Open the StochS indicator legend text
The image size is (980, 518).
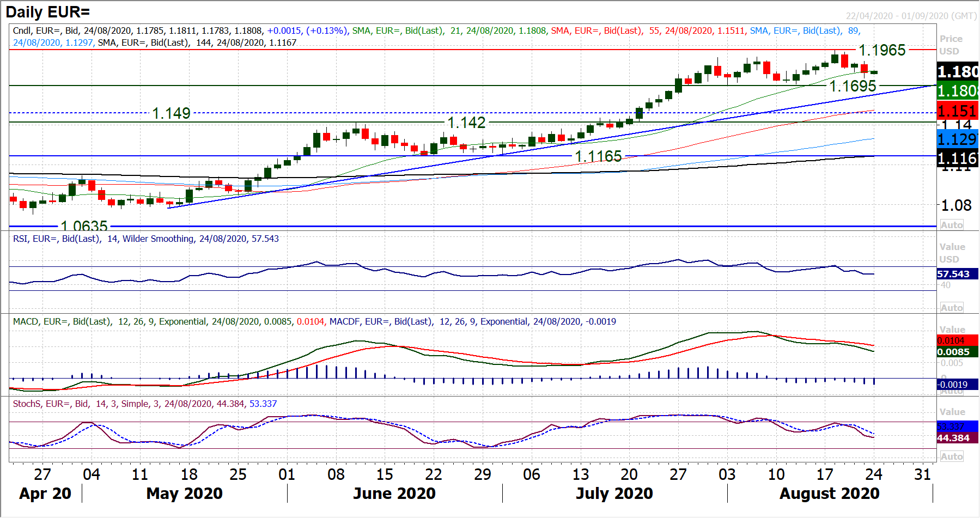144,404
